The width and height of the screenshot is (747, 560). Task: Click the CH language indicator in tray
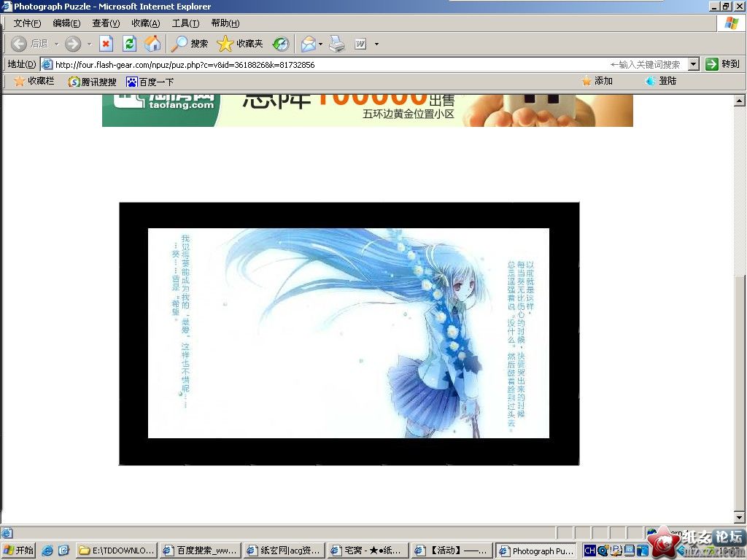[589, 551]
